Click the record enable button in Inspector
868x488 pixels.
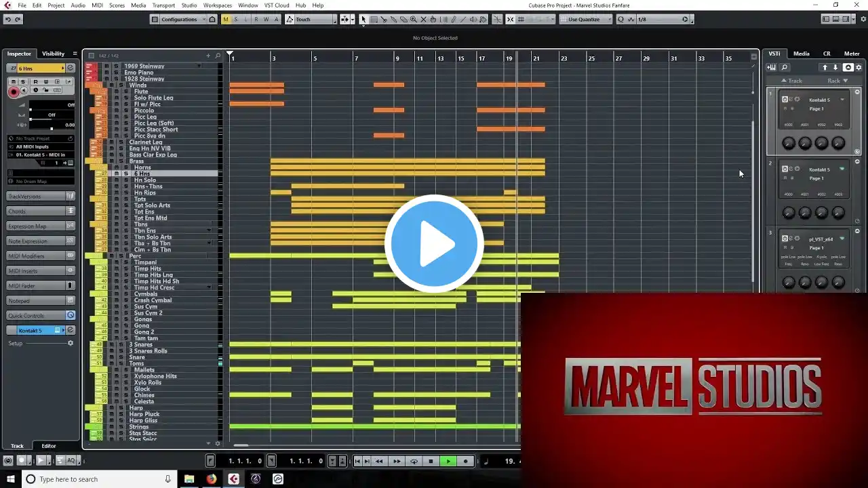coord(14,91)
